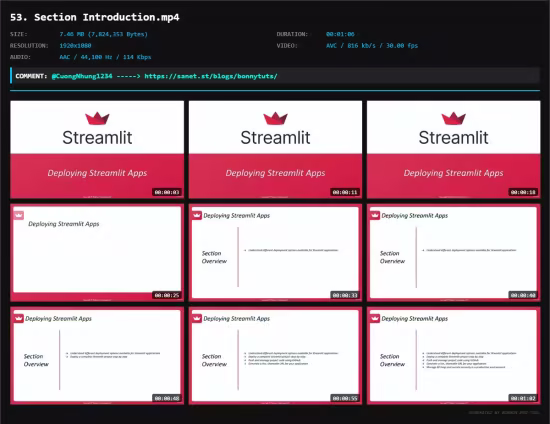Click the Streamlit crown logo in the 00:00:11 frame
Image resolution: width=550 pixels, height=424 pixels.
pos(275,119)
